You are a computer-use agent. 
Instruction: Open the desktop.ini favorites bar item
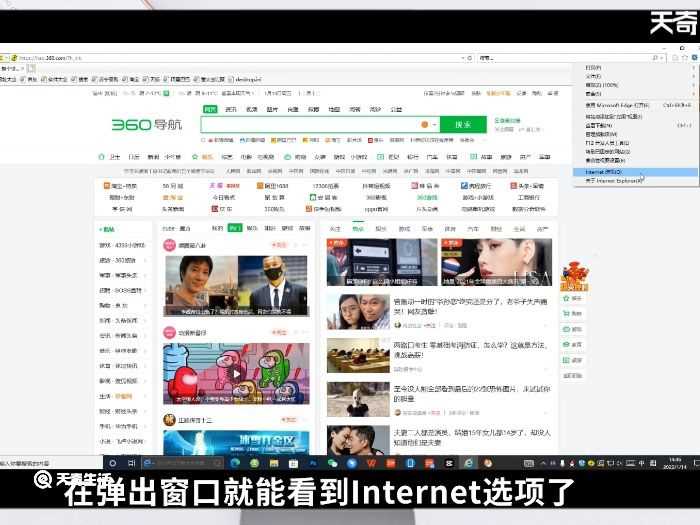(x=245, y=79)
